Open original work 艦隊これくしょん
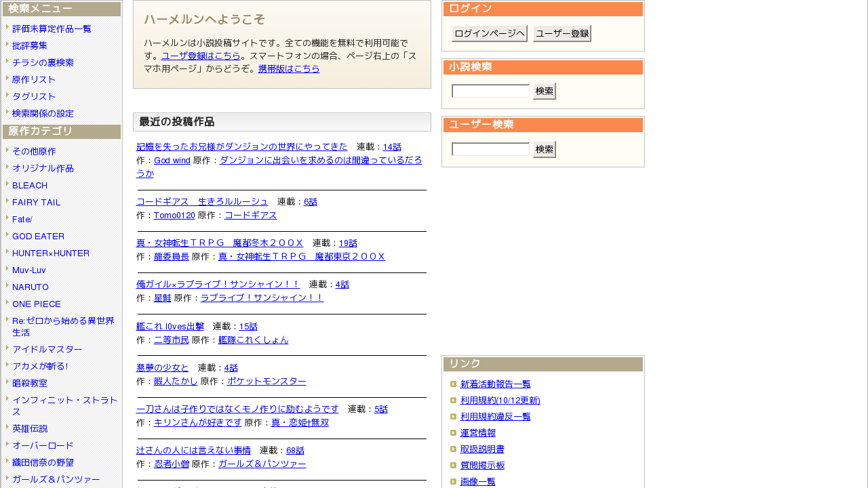868x488 pixels. 254,340
